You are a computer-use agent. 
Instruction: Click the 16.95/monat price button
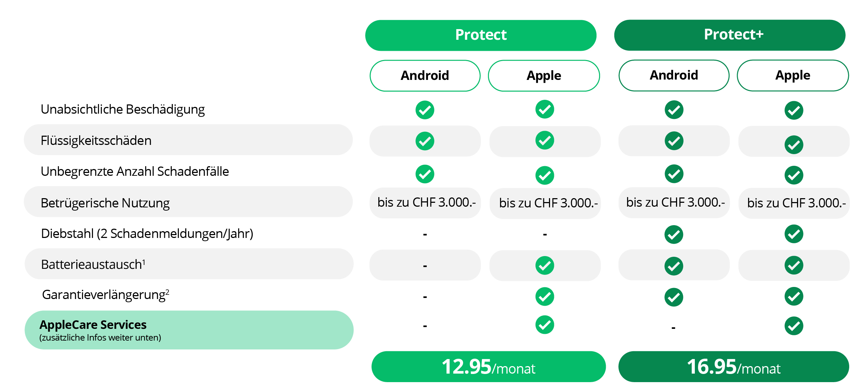(x=734, y=366)
